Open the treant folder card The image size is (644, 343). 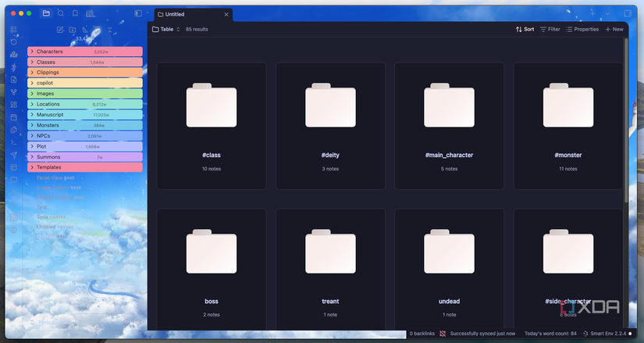pos(330,270)
